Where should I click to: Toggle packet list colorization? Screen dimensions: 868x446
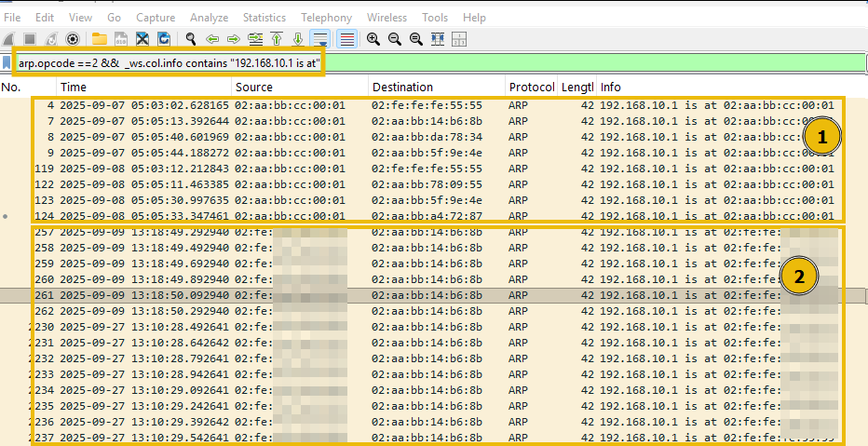pyautogui.click(x=347, y=39)
